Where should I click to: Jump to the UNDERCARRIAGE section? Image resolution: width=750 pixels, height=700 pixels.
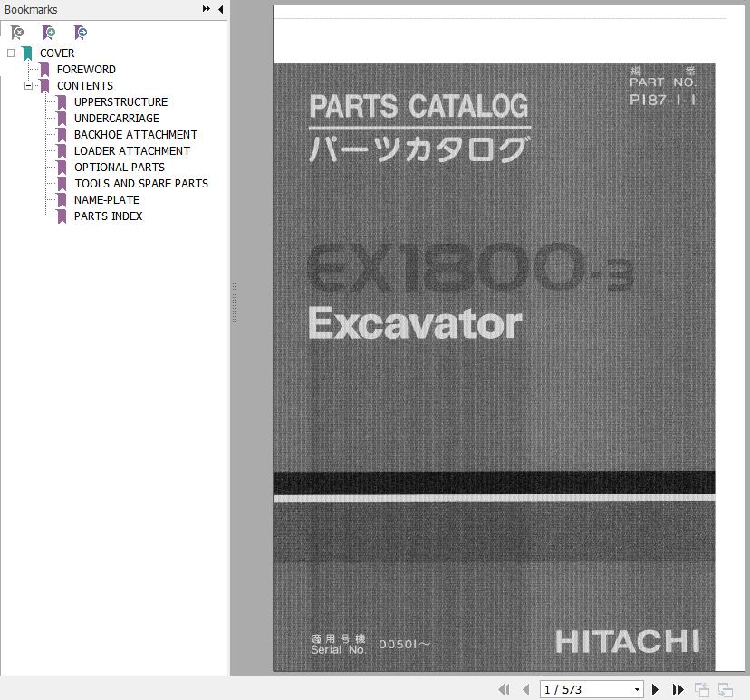[x=117, y=118]
